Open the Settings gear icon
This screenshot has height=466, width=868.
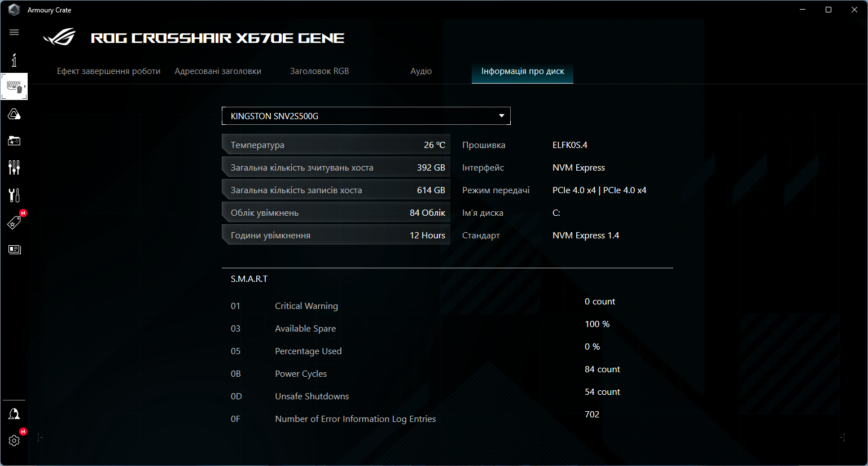14,441
